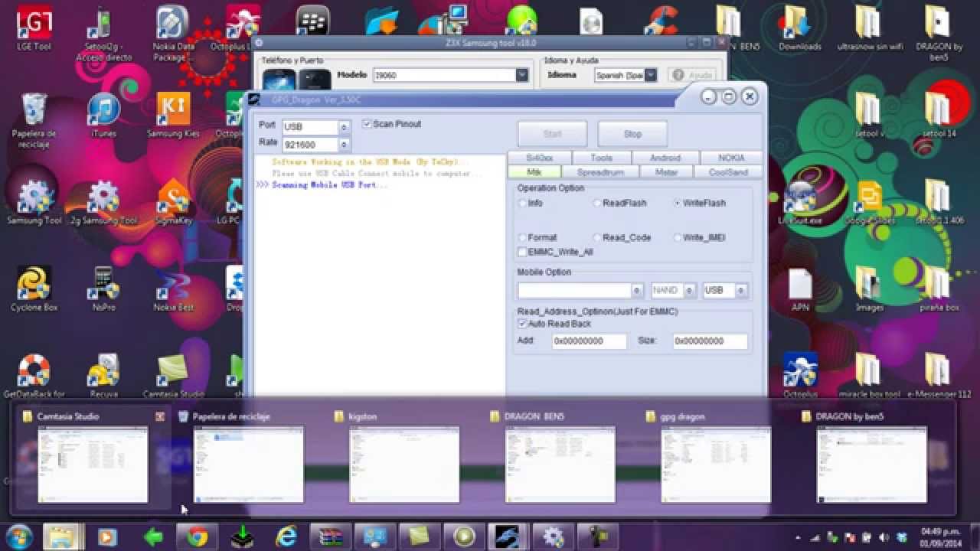The height and width of the screenshot is (551, 980).
Task: Open the Cyclone Box desktop shortcut
Action: (x=34, y=289)
